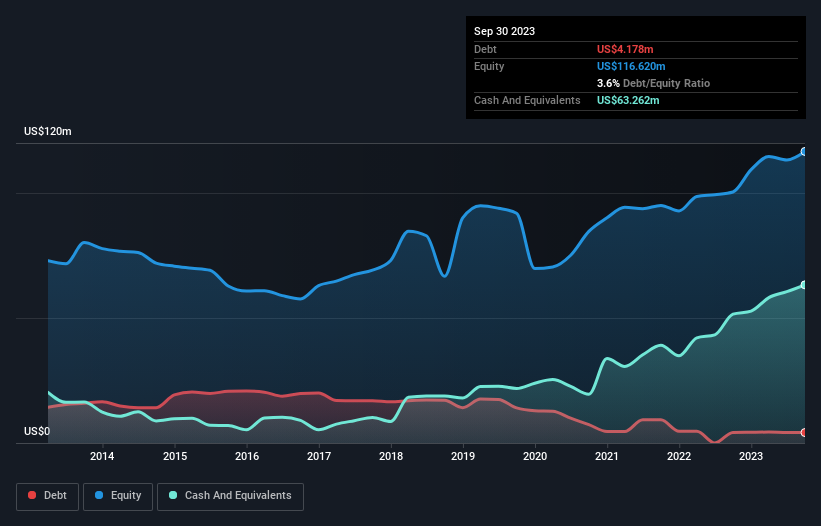821x526 pixels.
Task: Click the teal Cash endpoint marker
Action: (804, 285)
